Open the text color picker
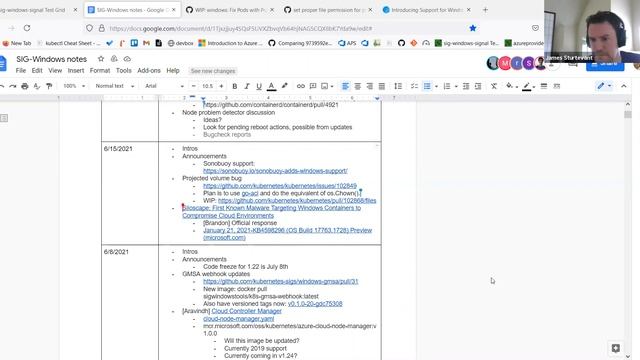640x360 pixels. 271,86
